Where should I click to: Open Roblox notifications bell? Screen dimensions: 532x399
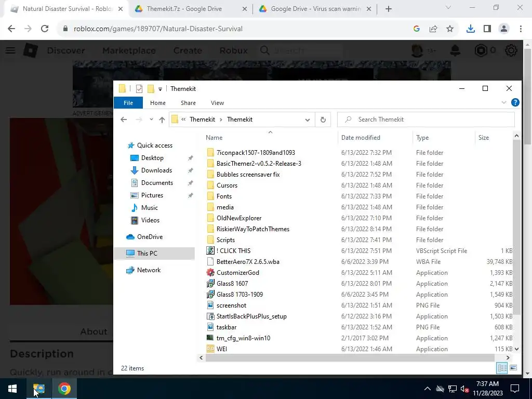(455, 50)
